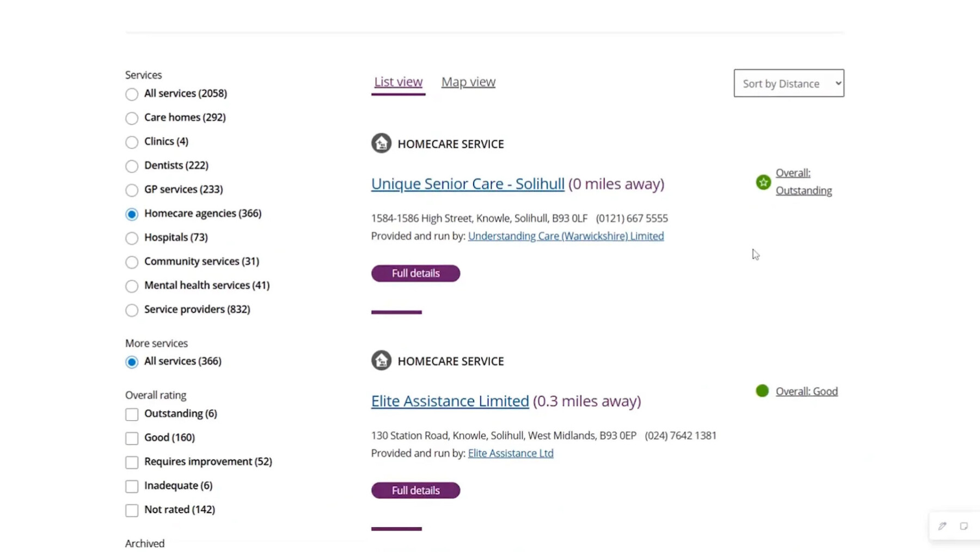This screenshot has height=552, width=980.
Task: Open Elite Assistance Ltd provider link
Action: pos(511,453)
